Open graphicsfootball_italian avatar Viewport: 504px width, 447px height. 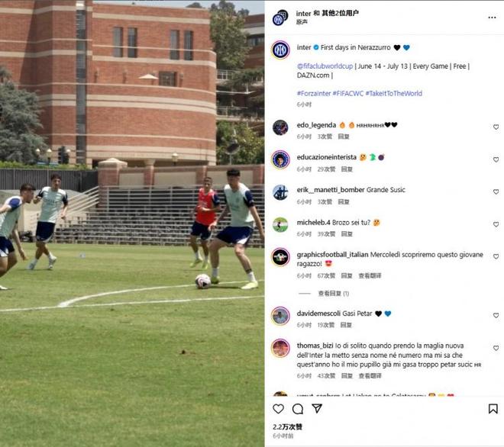pyautogui.click(x=280, y=257)
